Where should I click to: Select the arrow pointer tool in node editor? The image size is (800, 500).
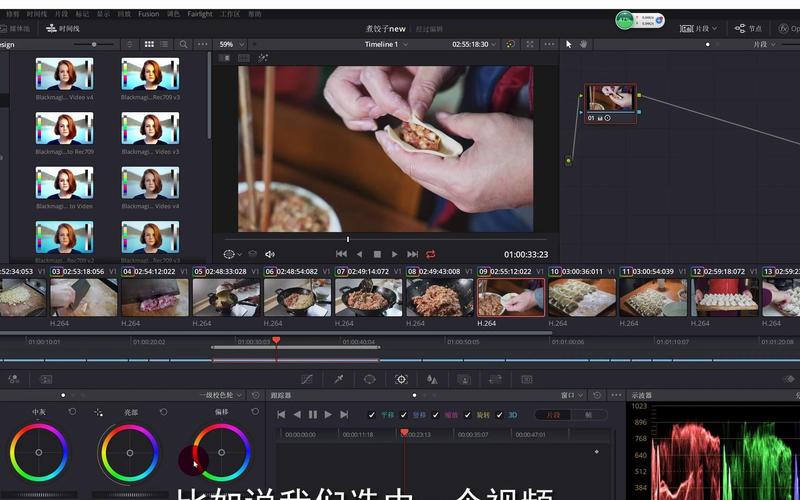[569, 44]
